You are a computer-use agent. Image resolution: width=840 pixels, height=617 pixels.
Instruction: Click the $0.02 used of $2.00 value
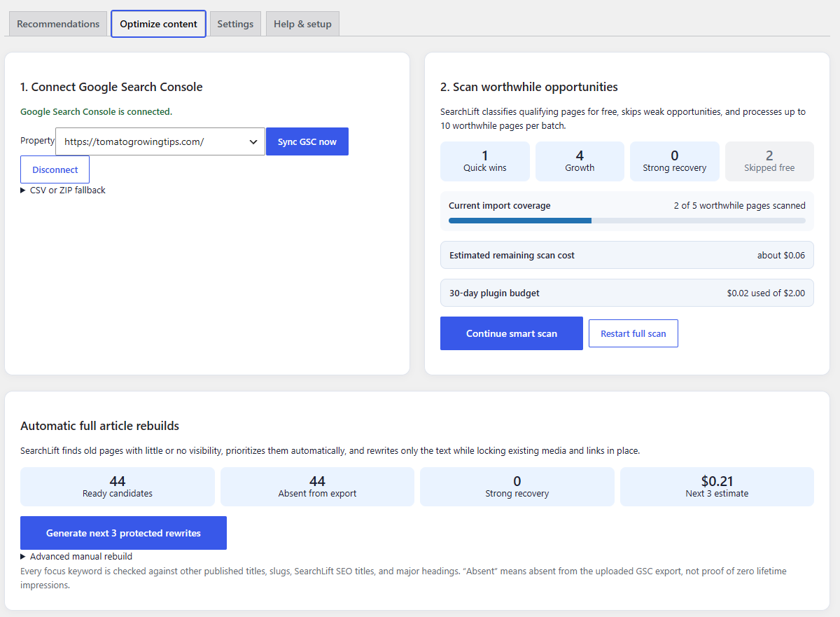766,293
